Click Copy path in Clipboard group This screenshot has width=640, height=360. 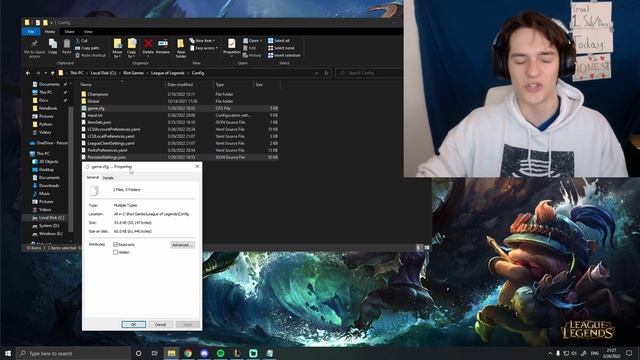pyautogui.click(x=87, y=48)
